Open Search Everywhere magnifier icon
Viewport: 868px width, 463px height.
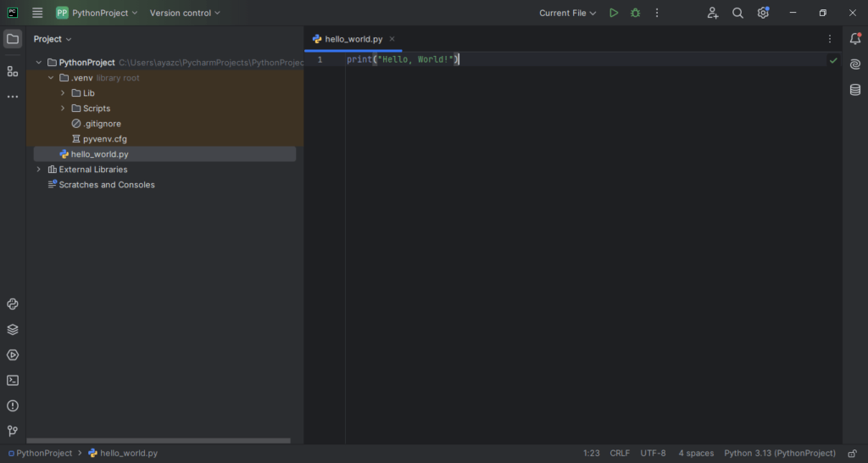(737, 13)
